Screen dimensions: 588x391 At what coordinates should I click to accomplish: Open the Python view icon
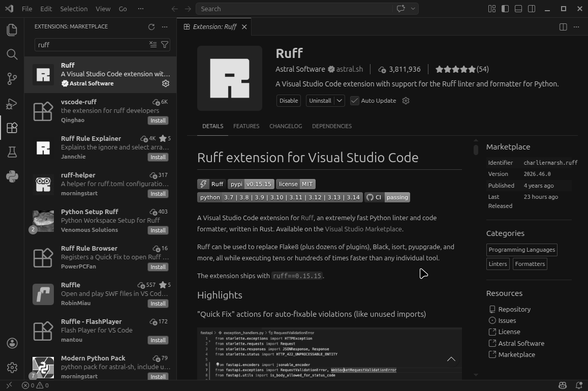tap(12, 176)
